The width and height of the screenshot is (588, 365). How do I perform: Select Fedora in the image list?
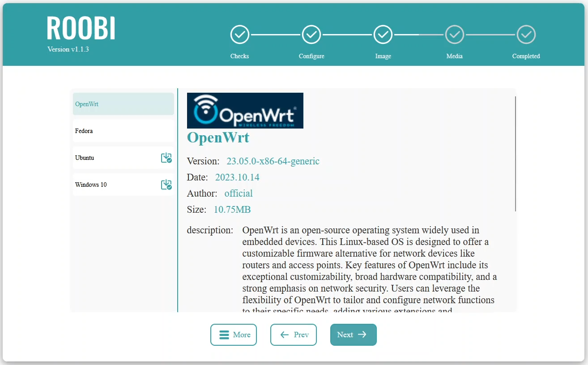tap(124, 131)
